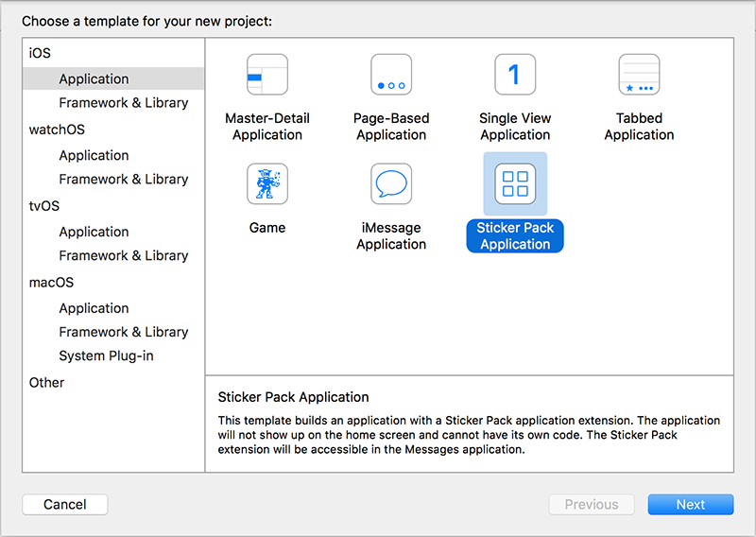
Task: Click the Game label text
Action: pyautogui.click(x=267, y=228)
